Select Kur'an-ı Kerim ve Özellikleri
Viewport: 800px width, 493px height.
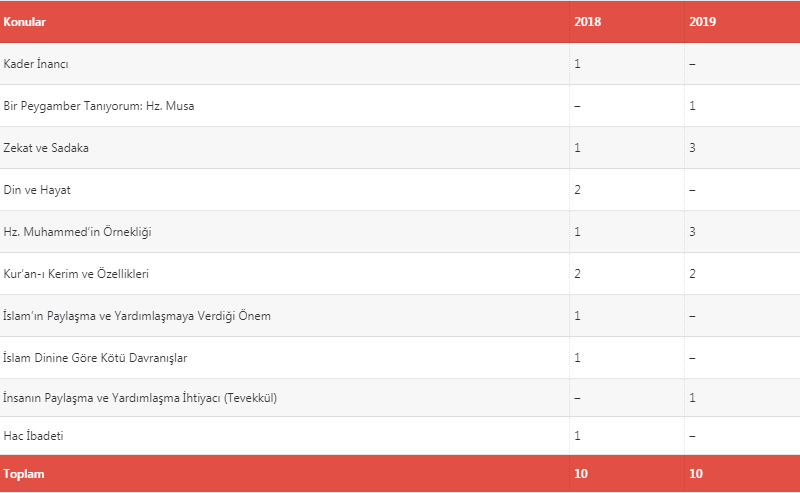pos(76,274)
